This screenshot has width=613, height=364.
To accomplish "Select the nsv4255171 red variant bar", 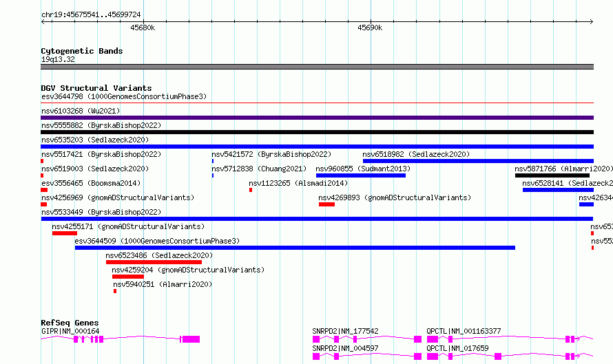I will tap(65, 233).
